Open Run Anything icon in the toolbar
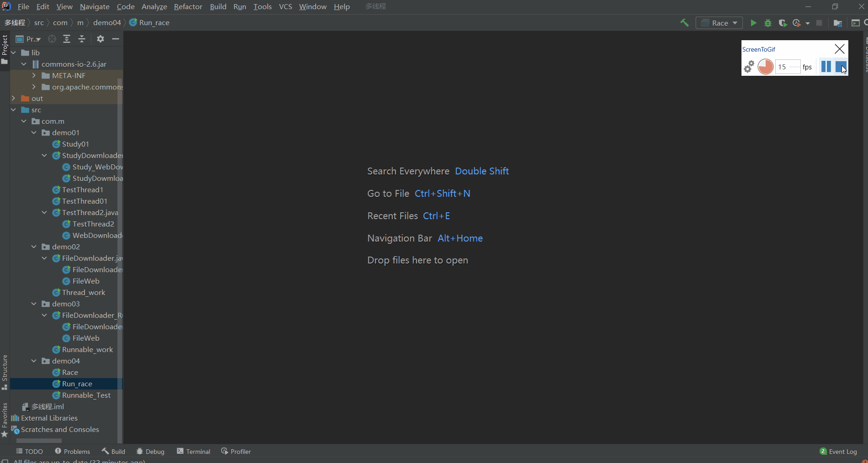 pyautogui.click(x=855, y=23)
